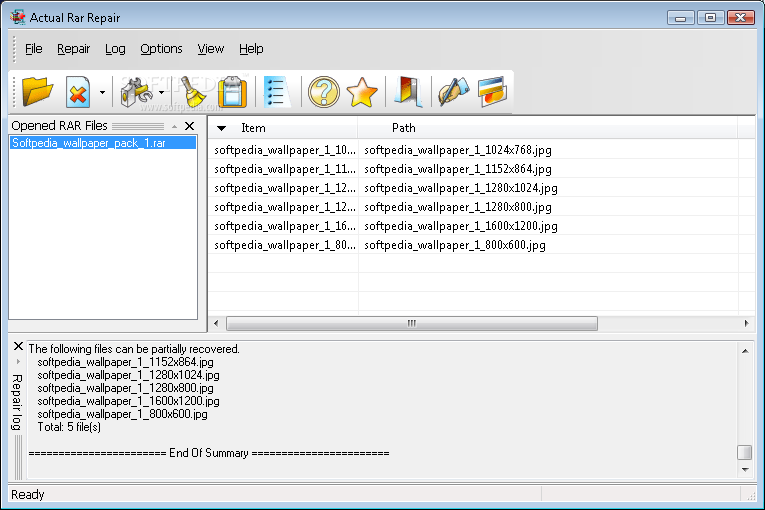Open the Repair menu
This screenshot has width=765, height=510.
pos(74,49)
